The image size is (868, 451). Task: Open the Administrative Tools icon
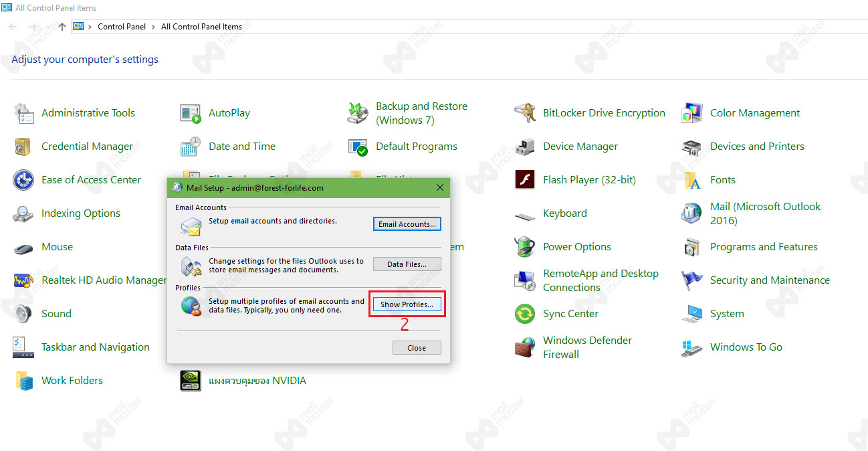[23, 113]
